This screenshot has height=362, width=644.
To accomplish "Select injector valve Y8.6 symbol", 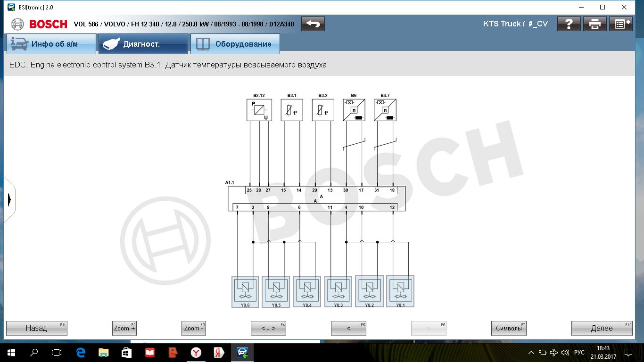I will 245,291.
